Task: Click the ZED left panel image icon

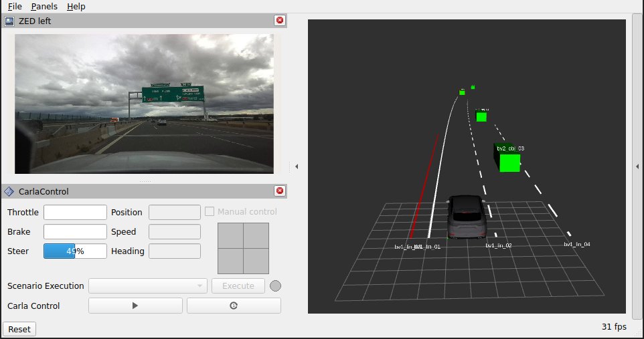Action: click(9, 21)
